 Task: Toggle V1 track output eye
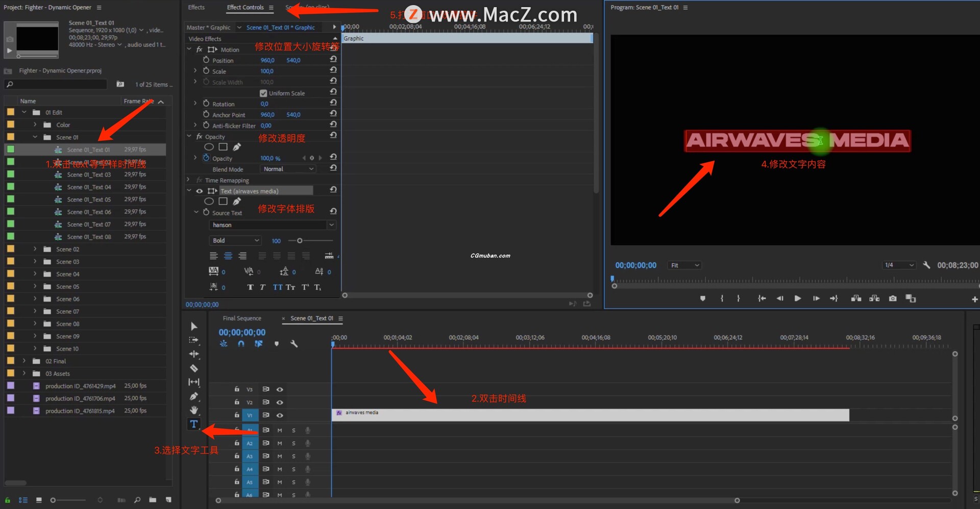tap(280, 415)
